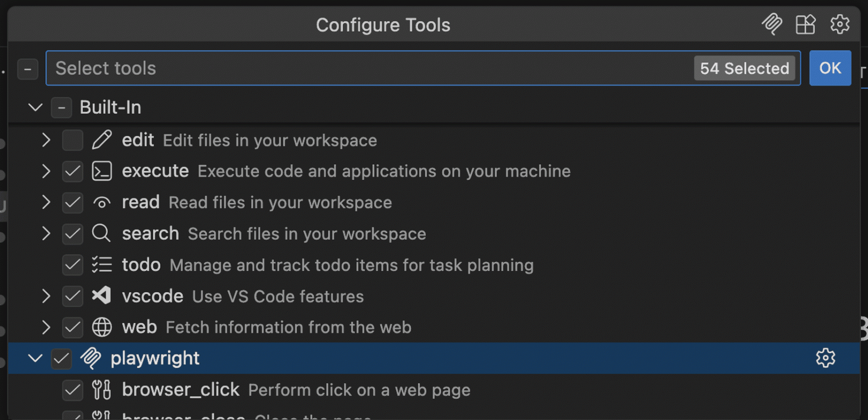Collapse the playwright group

(35, 359)
